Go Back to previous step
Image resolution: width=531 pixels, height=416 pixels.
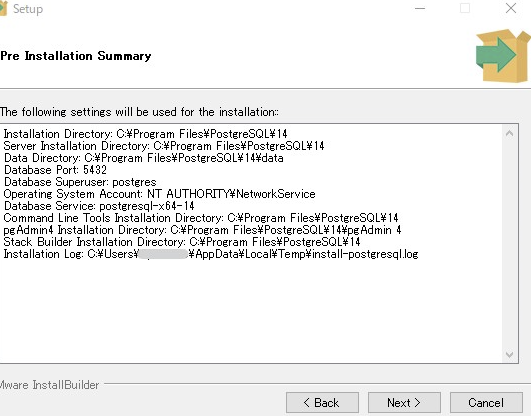322,403
